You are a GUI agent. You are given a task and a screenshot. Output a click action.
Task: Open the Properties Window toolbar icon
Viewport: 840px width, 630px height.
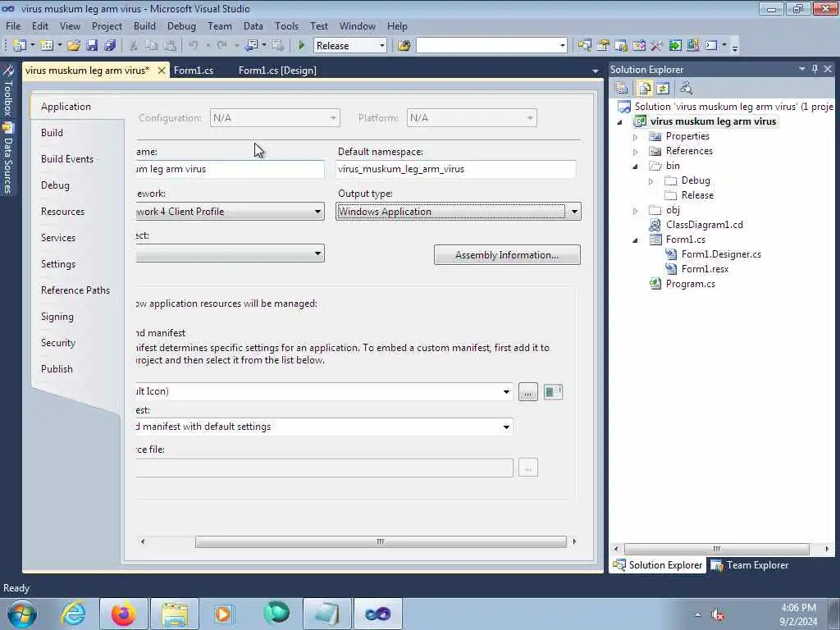click(603, 46)
